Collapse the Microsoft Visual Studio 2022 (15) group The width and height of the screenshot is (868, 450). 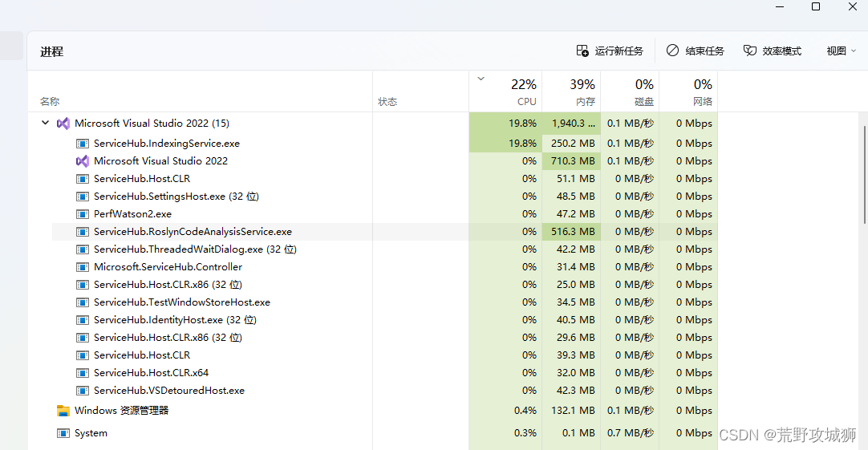[46, 123]
